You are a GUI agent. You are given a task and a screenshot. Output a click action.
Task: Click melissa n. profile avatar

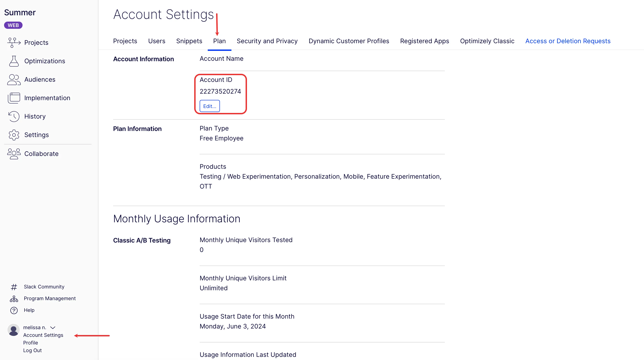(x=14, y=330)
